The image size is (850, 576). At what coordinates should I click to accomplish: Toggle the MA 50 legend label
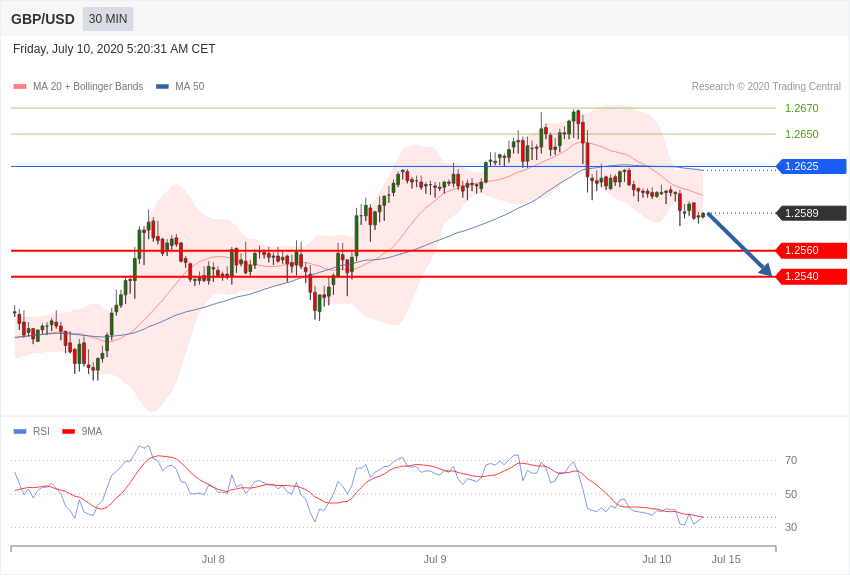click(190, 87)
